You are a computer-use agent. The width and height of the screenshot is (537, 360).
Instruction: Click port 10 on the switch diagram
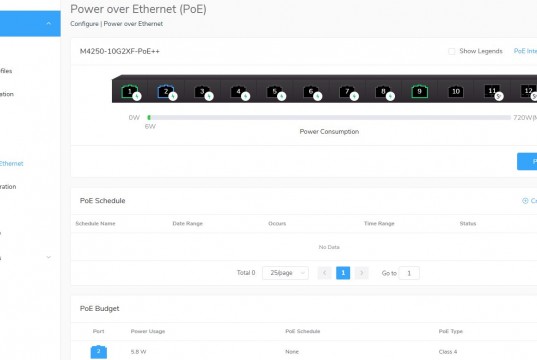click(456, 91)
